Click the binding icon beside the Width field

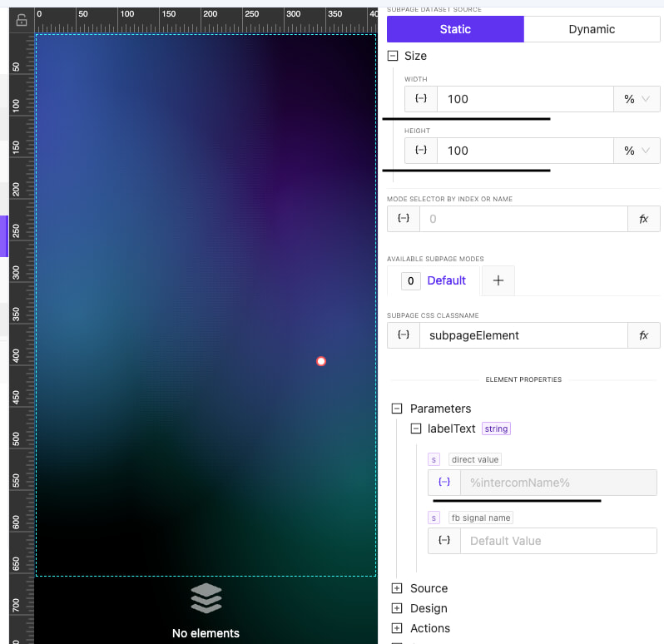click(x=421, y=99)
